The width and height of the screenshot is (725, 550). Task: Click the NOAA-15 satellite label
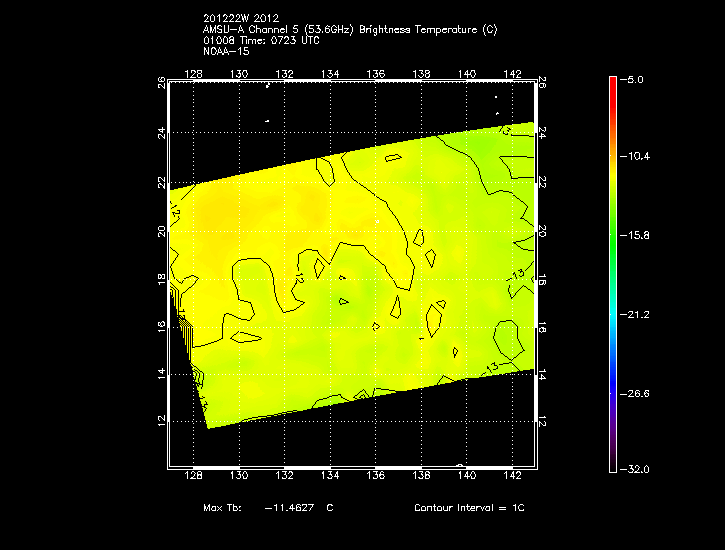225,50
